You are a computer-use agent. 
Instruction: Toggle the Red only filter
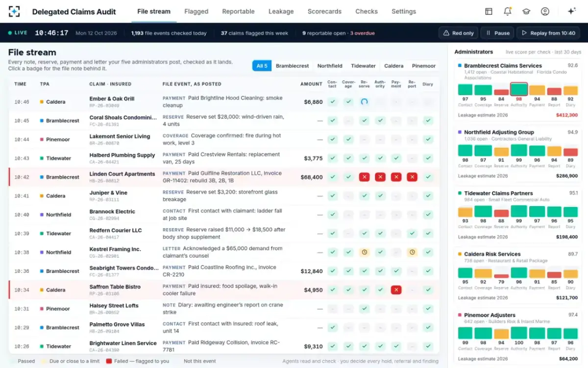tap(458, 33)
